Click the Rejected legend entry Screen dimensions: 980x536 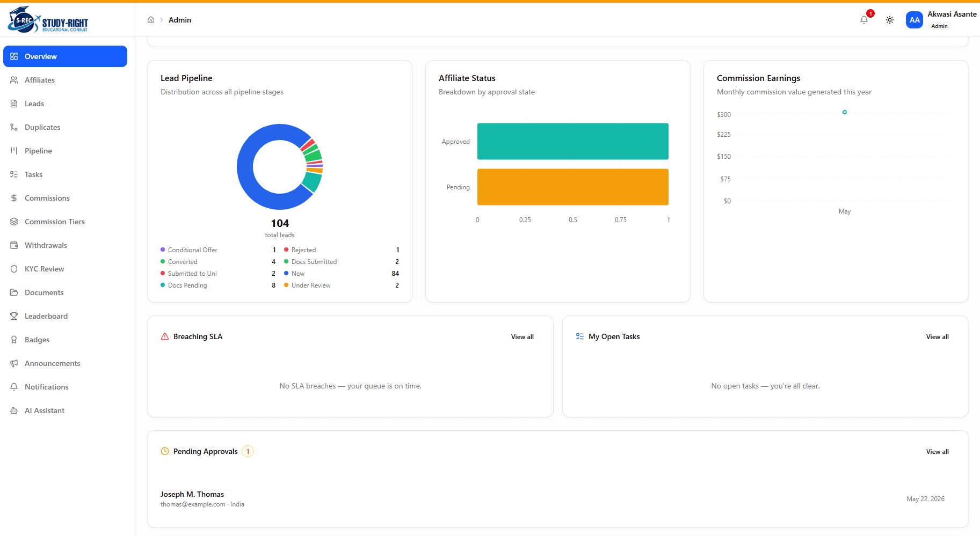[342, 250]
